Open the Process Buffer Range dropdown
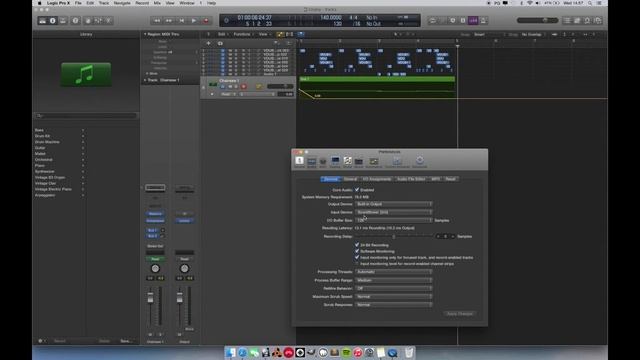Viewport: 640px width, 360px height. (x=393, y=280)
